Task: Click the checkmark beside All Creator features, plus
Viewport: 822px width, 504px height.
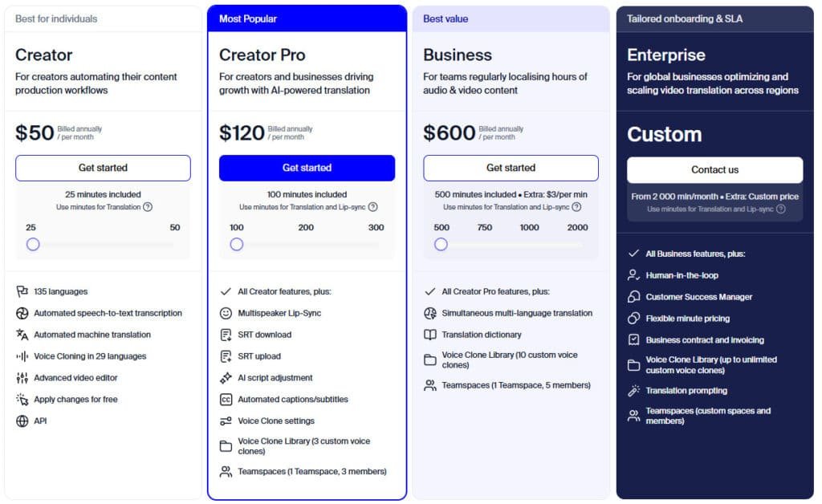Action: click(225, 292)
